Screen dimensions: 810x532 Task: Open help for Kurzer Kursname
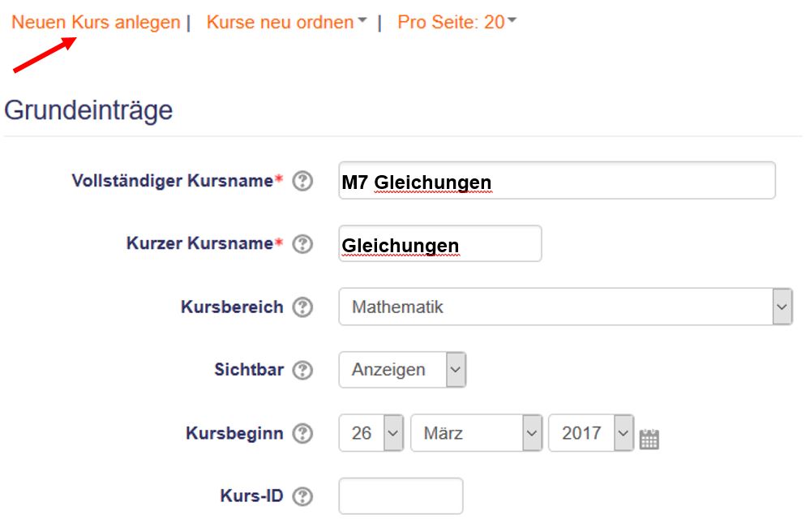point(302,243)
